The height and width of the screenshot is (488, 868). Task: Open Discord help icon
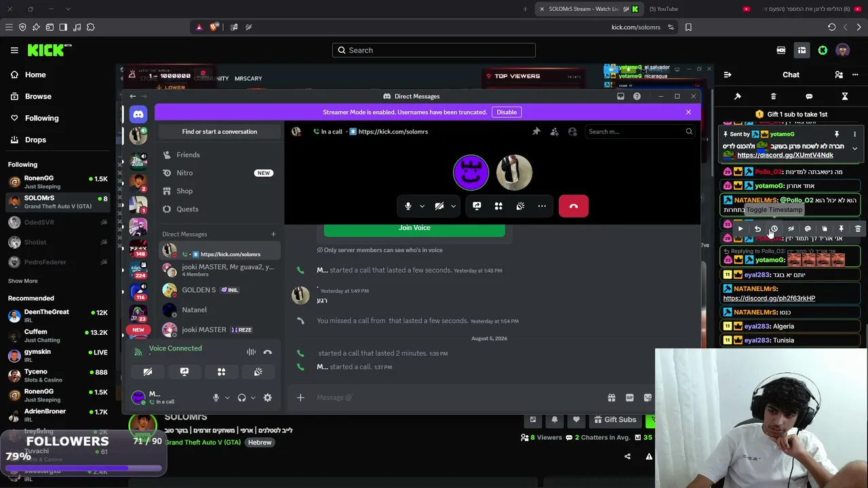[637, 96]
